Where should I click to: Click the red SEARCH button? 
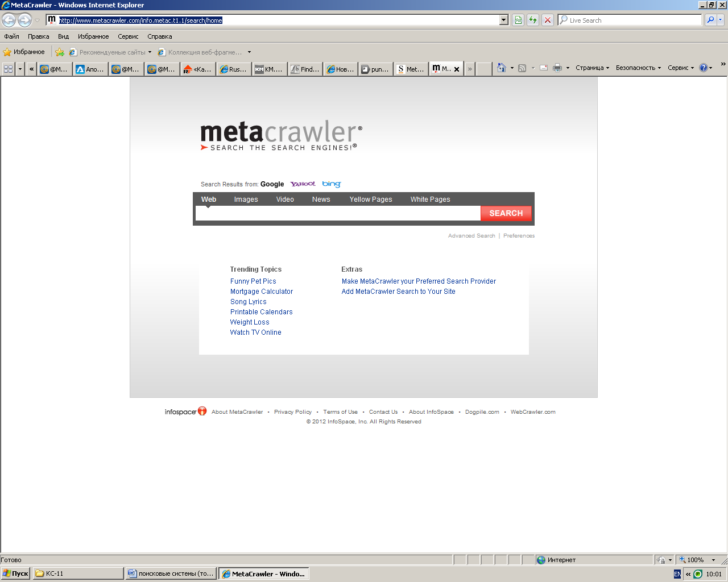tap(506, 213)
